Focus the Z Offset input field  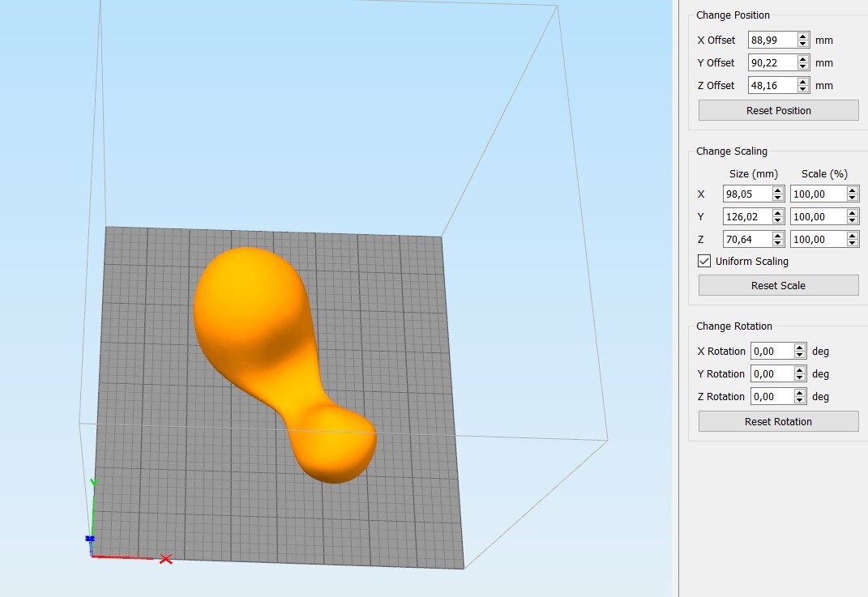[773, 85]
